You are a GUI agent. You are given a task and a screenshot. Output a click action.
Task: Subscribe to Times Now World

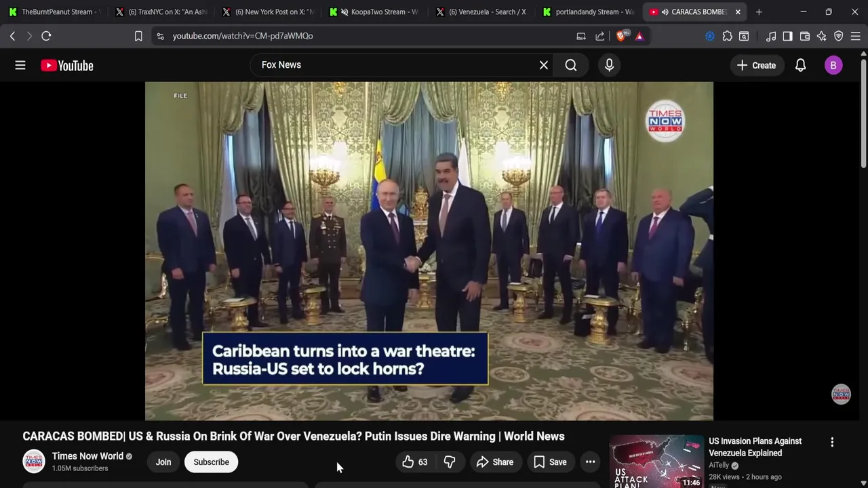pos(211,462)
